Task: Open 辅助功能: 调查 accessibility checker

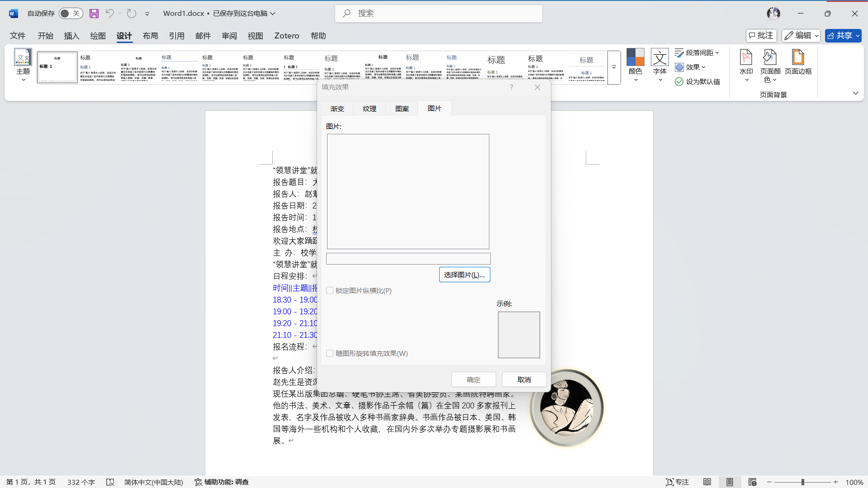Action: [x=222, y=482]
